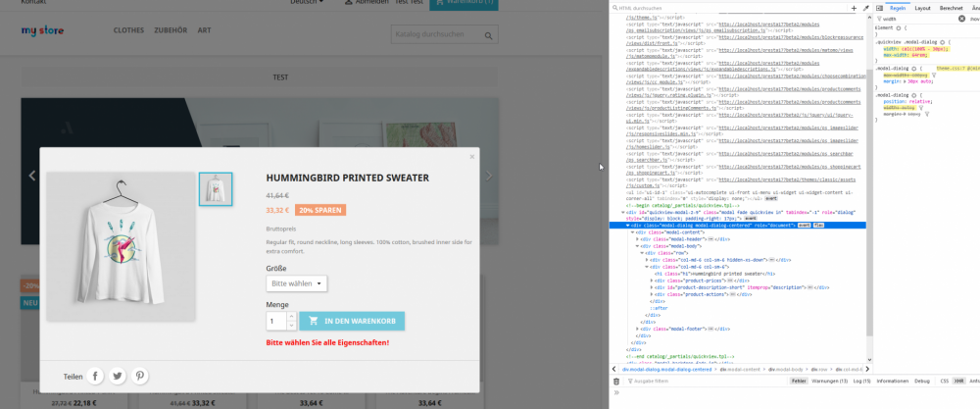Clear the 'width' rules filter
Screen dimensions: 980x409
pos(962,19)
